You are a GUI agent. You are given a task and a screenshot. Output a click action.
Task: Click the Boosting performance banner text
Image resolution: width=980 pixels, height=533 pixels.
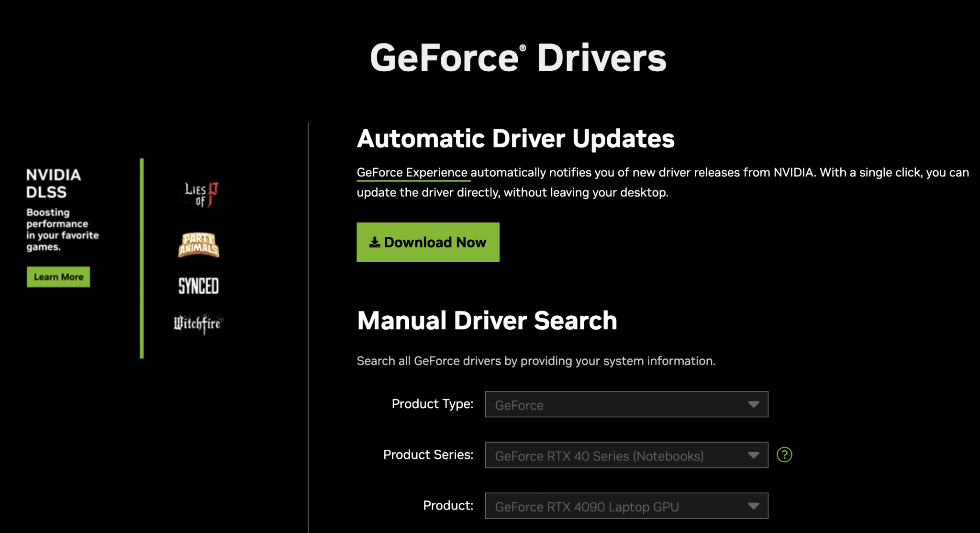click(x=62, y=230)
